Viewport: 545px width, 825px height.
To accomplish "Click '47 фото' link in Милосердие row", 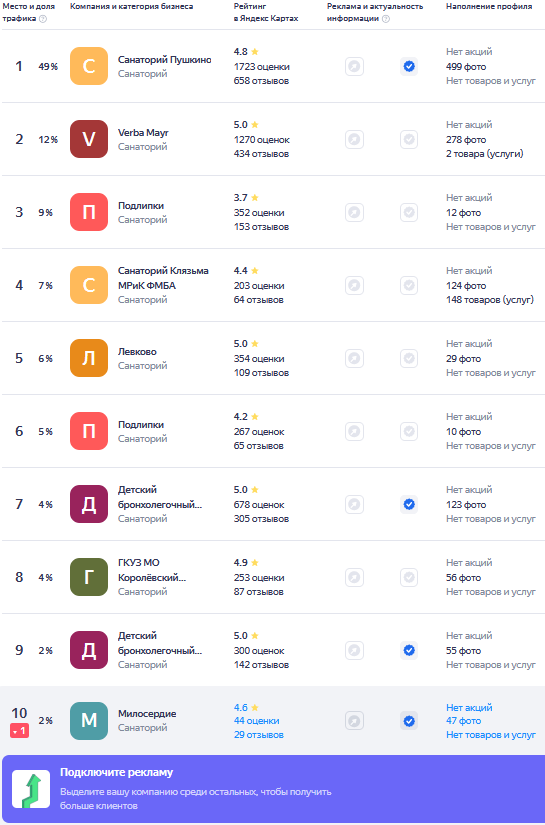I will coord(463,721).
